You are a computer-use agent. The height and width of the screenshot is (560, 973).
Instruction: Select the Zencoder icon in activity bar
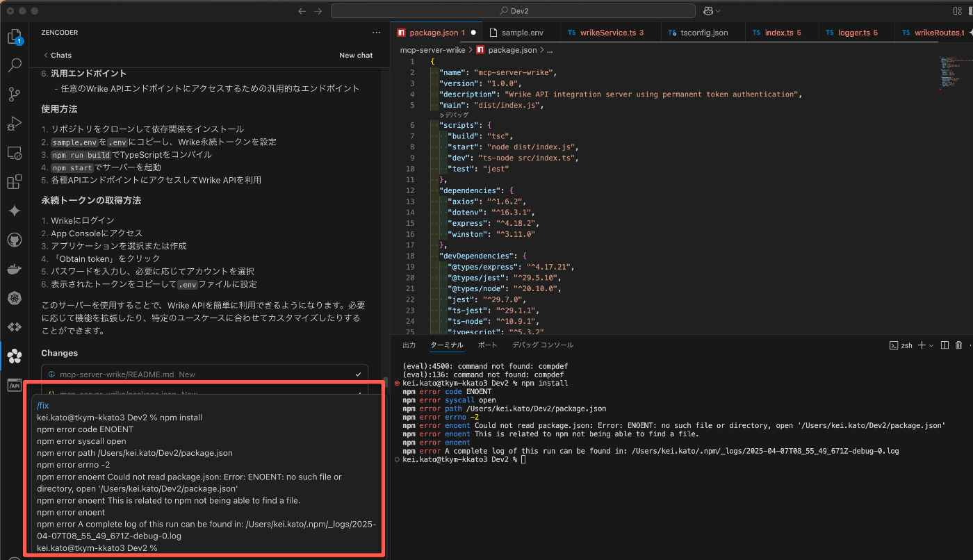pos(14,356)
